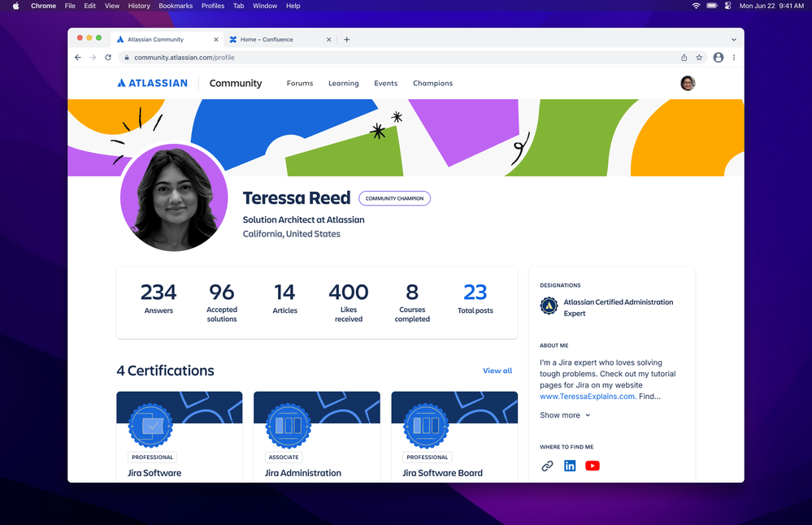Expand the tab search chevron
Screen dimensions: 812x525
point(733,39)
